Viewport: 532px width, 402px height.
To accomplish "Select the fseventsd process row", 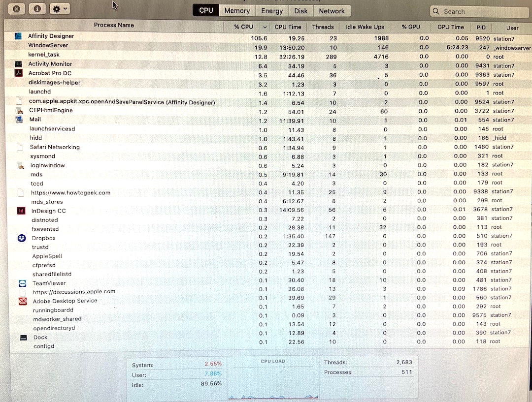I will 268,229.
